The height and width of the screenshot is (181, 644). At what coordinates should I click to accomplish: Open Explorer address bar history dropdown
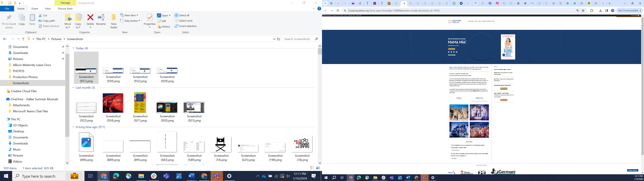click(x=274, y=39)
